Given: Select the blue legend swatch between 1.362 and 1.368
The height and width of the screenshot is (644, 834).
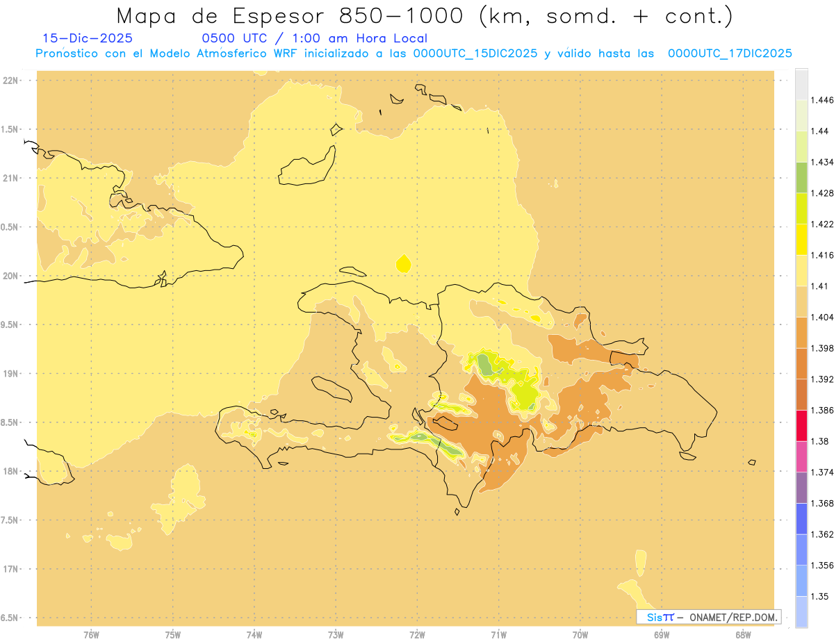Looking at the screenshot, I should click(801, 519).
